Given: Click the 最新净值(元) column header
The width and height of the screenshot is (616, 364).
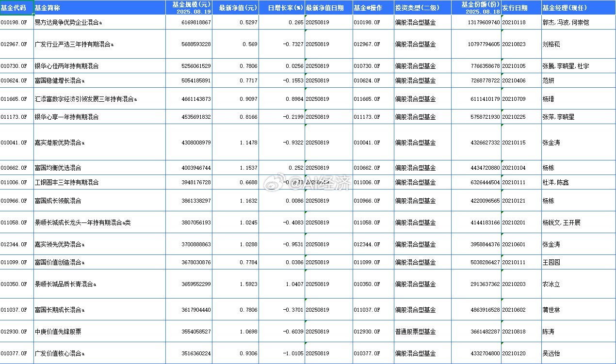Looking at the screenshot, I should (x=236, y=8).
